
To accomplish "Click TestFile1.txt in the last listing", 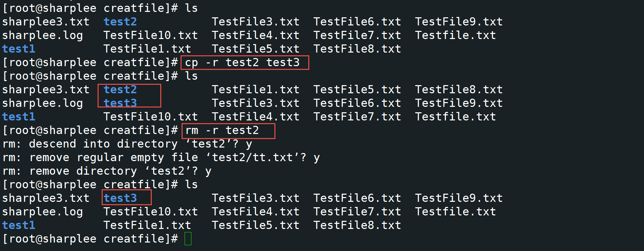I will coord(147,225).
